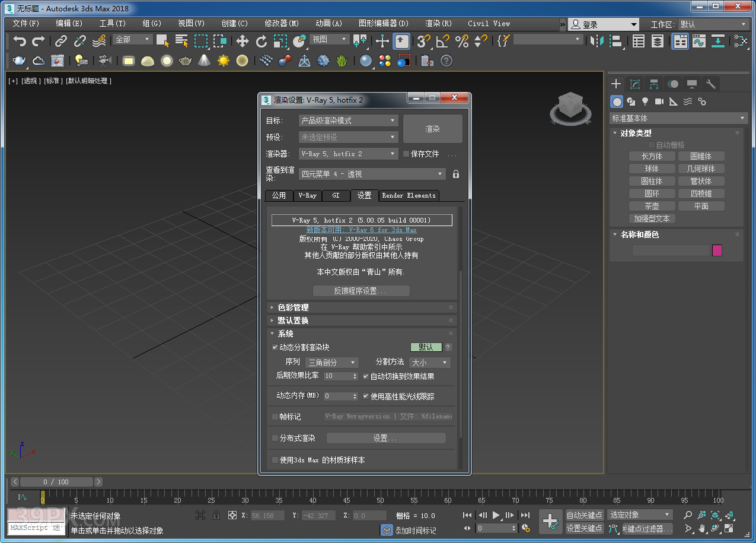Click the large 渲染 render button
Screen dimensions: 756x543
(x=433, y=129)
